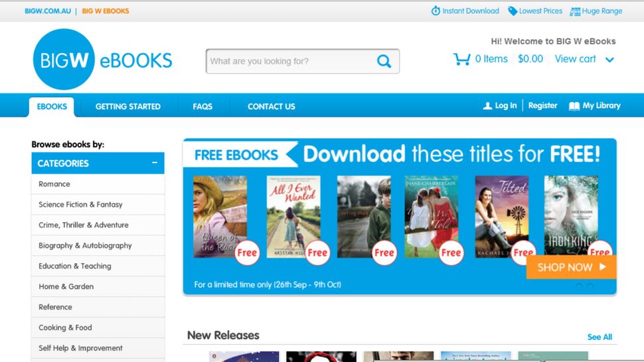Open the All I Ever Wanted book cover
The height and width of the screenshot is (362, 644).
tap(293, 216)
